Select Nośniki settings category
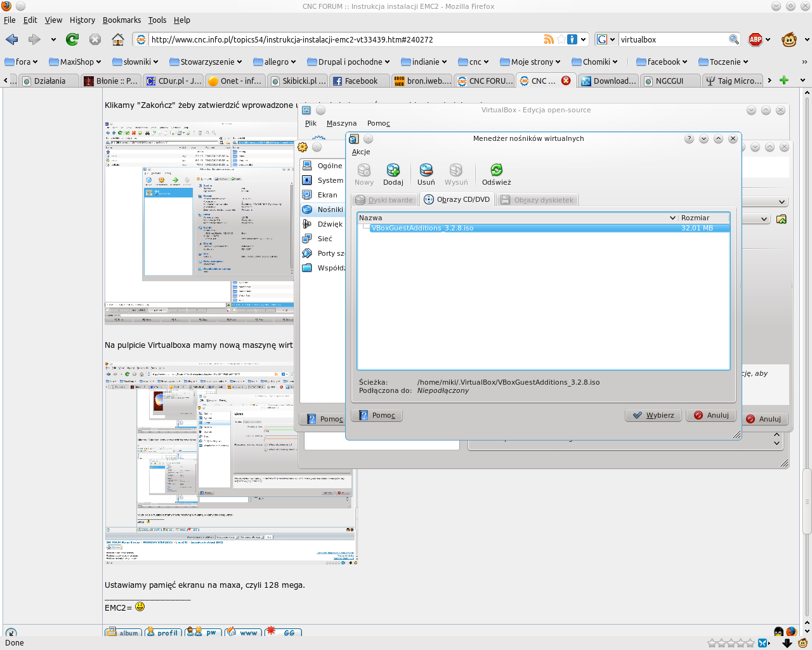This screenshot has width=812, height=650. [324, 209]
